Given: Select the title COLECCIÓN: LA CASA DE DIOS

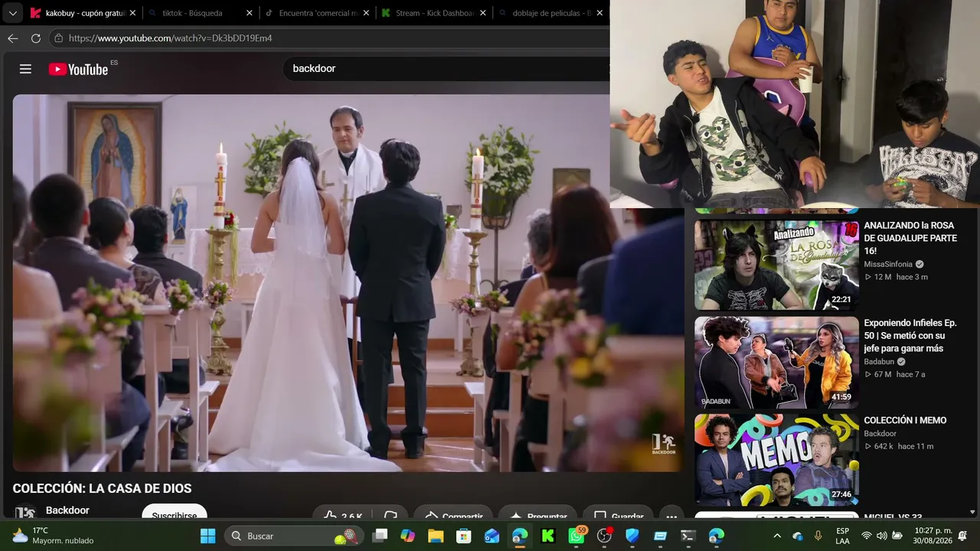Looking at the screenshot, I should coord(102,488).
